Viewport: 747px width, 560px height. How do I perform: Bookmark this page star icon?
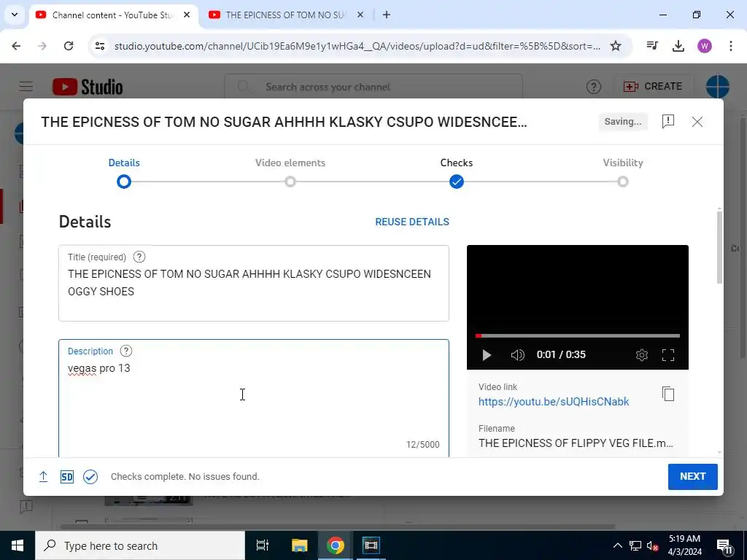pos(616,46)
